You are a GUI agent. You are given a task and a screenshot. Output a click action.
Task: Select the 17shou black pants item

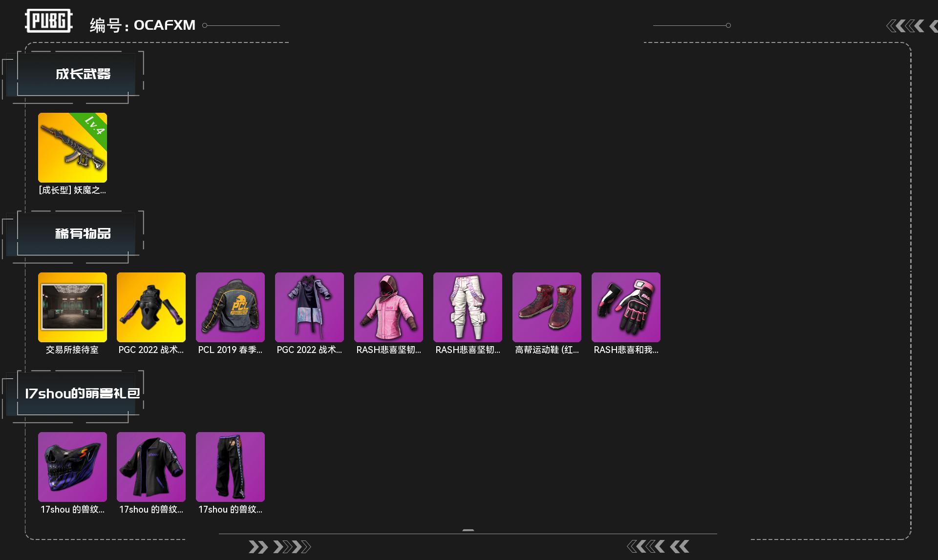click(x=230, y=467)
